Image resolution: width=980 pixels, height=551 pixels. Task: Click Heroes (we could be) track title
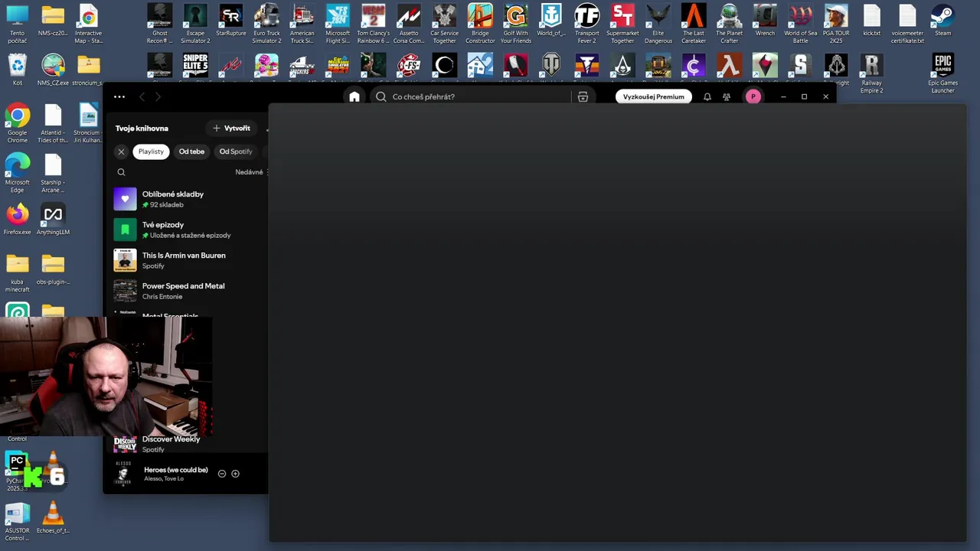click(176, 470)
